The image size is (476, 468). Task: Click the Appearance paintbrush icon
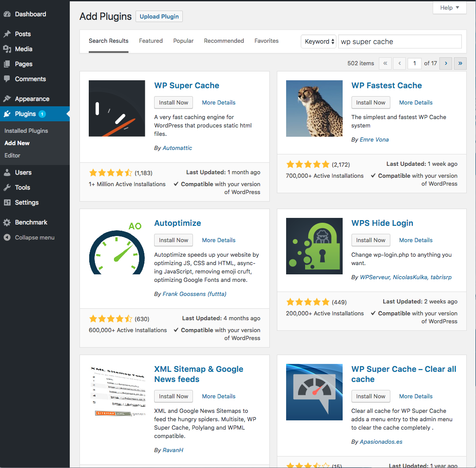(7, 99)
